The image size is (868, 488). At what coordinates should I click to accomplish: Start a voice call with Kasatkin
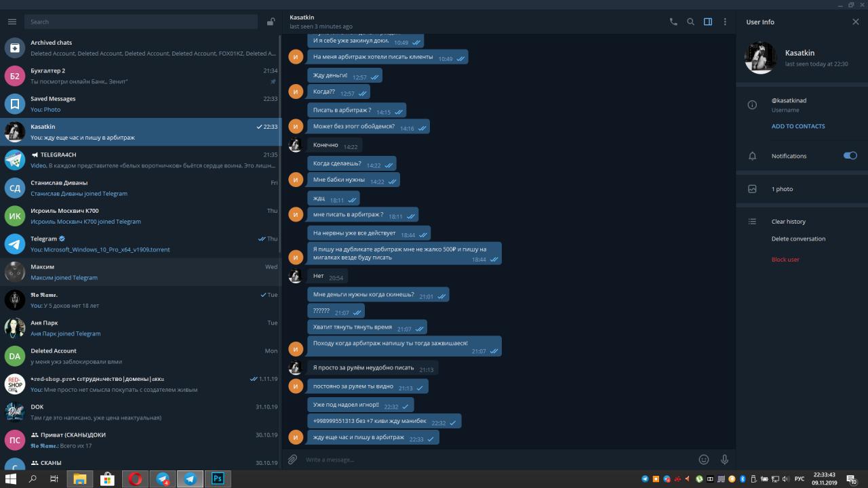673,22
